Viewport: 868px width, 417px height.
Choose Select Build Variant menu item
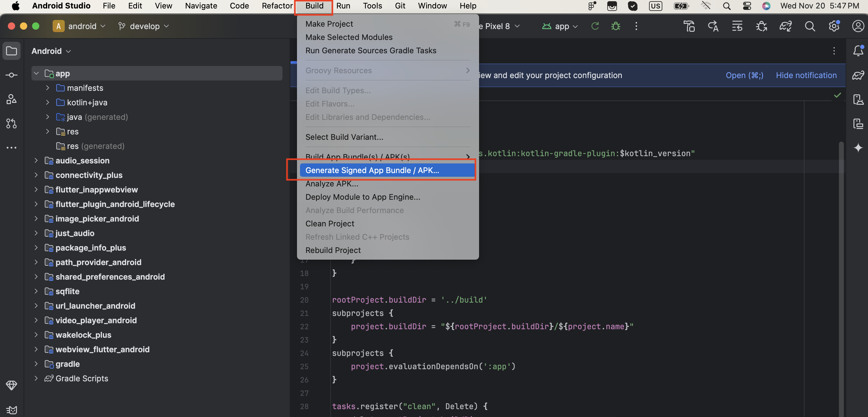point(387,137)
